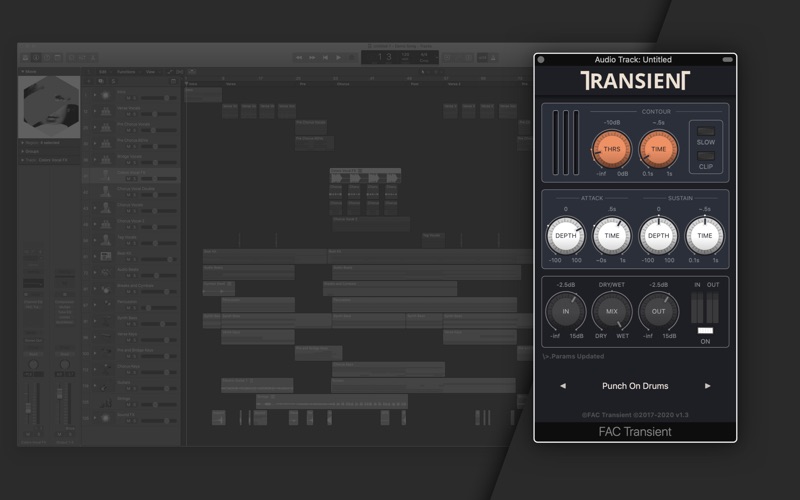Expand the Pre Chorus Vocals track stack
The image size is (800, 500).
[95, 128]
